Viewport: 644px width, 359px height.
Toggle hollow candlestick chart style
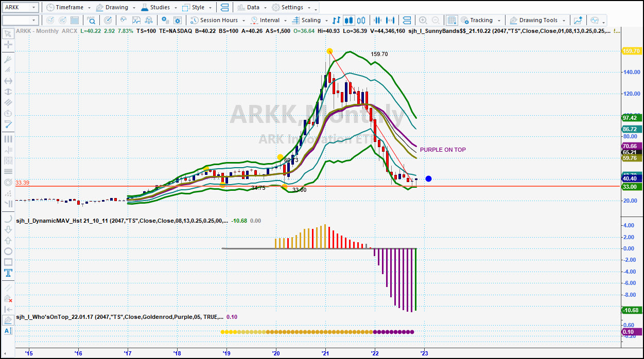[x=361, y=21]
